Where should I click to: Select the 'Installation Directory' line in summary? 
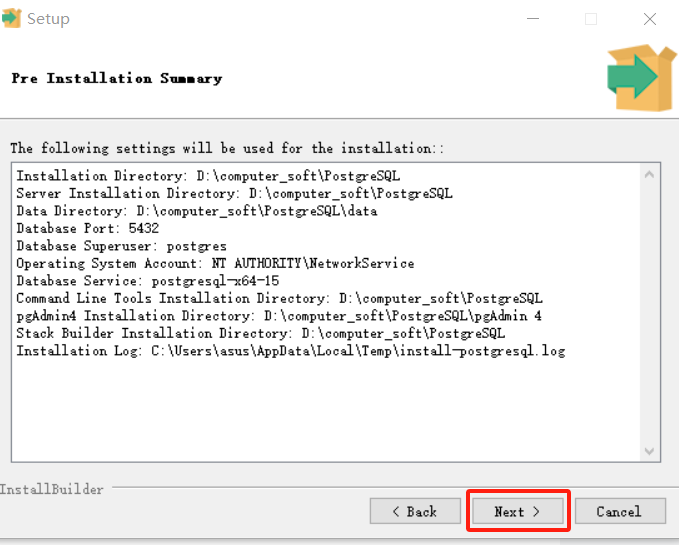(208, 176)
